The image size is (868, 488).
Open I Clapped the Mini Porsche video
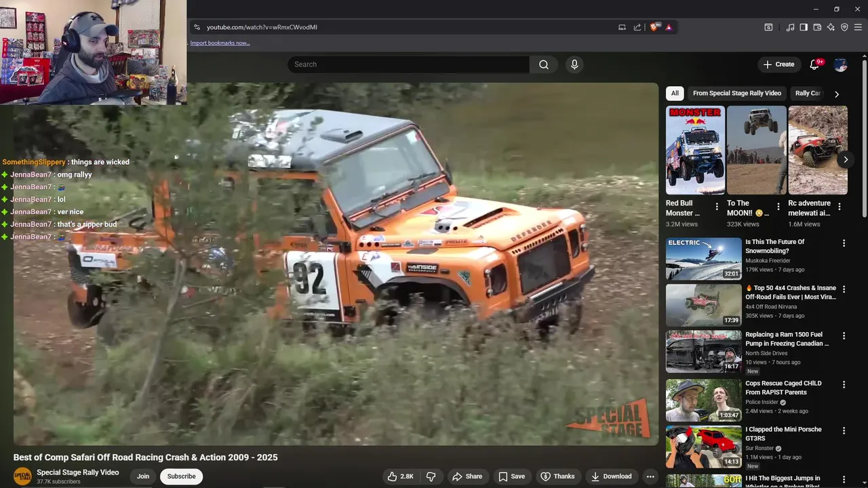coord(704,446)
